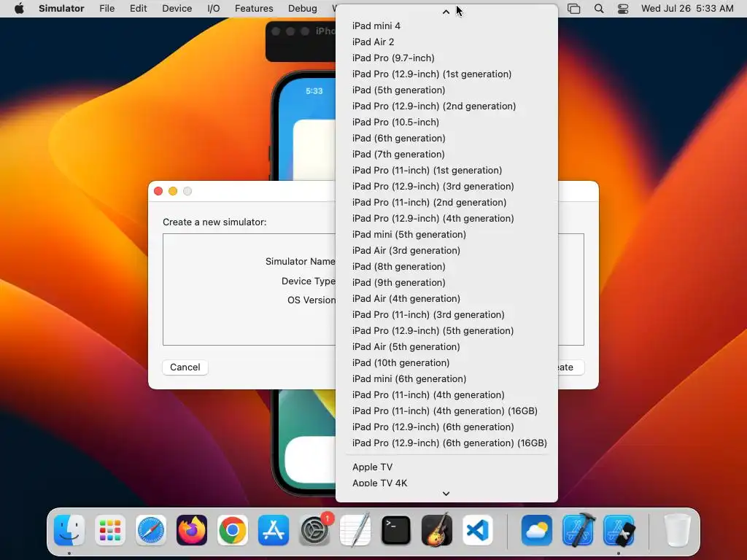Select iPad Pro (12.9-inch) (4th generation)
This screenshot has width=747, height=560.
(x=447, y=219)
